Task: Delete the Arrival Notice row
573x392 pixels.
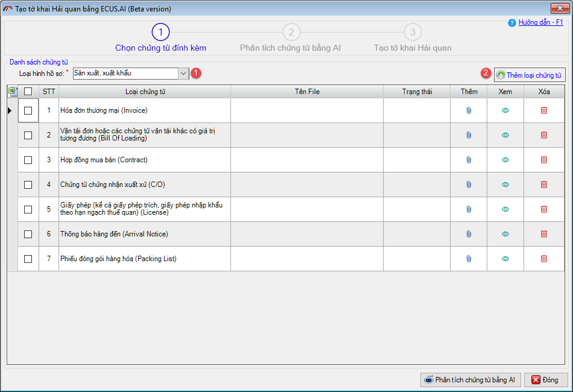Action: click(543, 234)
